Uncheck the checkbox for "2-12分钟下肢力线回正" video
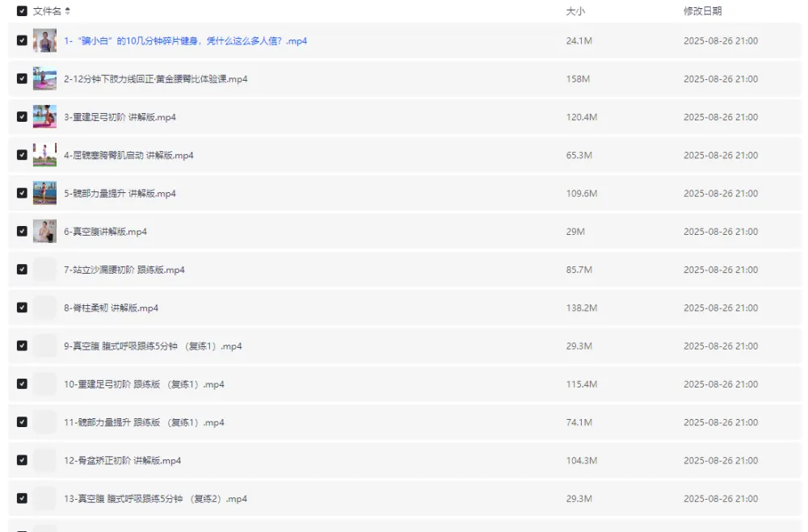 tap(22, 78)
